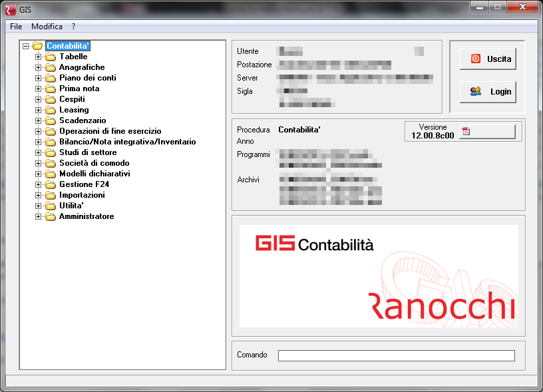543x392 pixels.
Task: Click the folder icon beside Anagrafiche
Action: 51,67
